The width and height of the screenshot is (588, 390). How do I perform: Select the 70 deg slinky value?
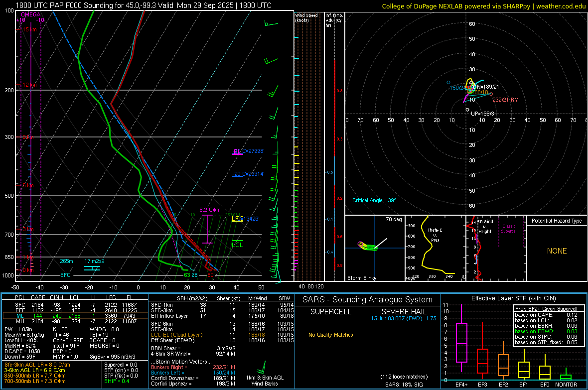pyautogui.click(x=394, y=219)
